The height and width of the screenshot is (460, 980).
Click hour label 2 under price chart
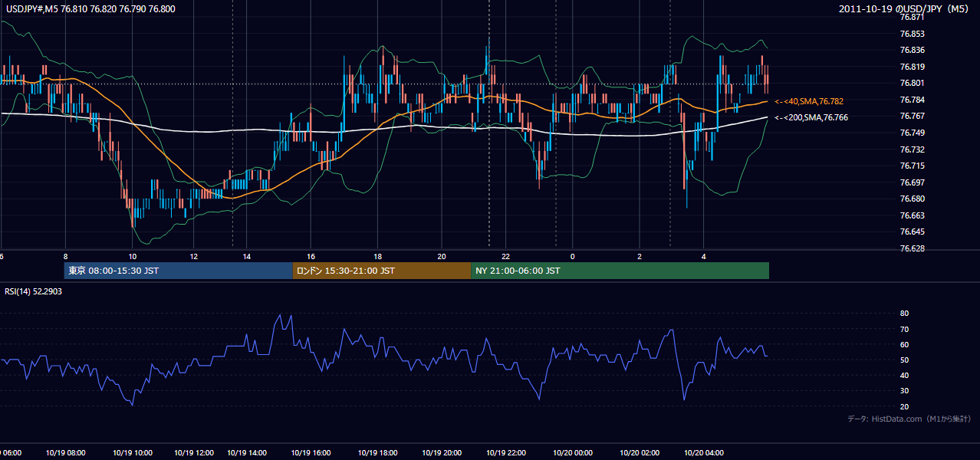pyautogui.click(x=639, y=257)
